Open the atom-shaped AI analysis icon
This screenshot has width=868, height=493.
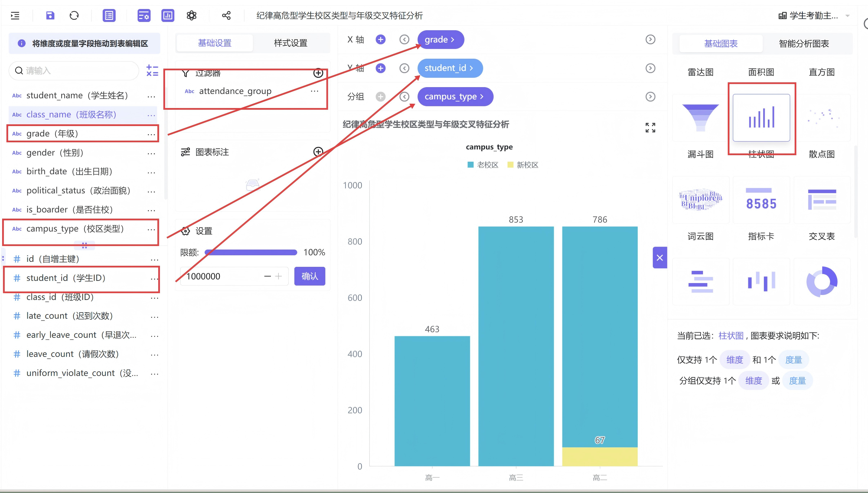coord(192,15)
